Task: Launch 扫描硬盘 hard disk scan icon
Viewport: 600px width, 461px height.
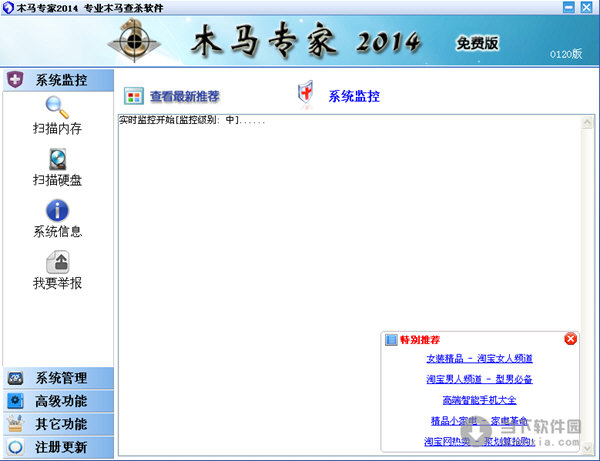Action: coord(57,159)
